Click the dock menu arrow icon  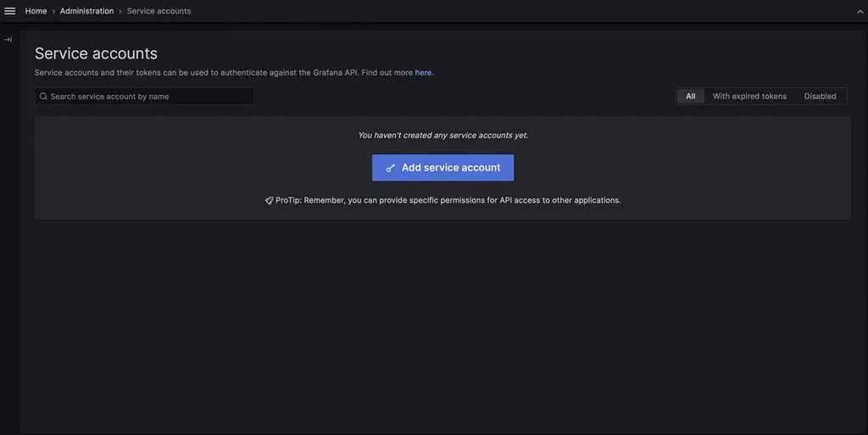pos(8,40)
